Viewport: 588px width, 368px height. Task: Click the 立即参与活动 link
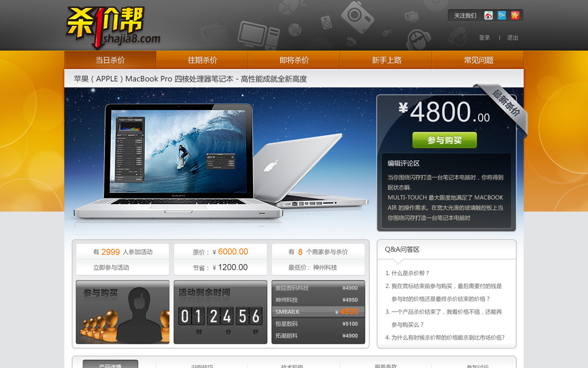tap(111, 268)
